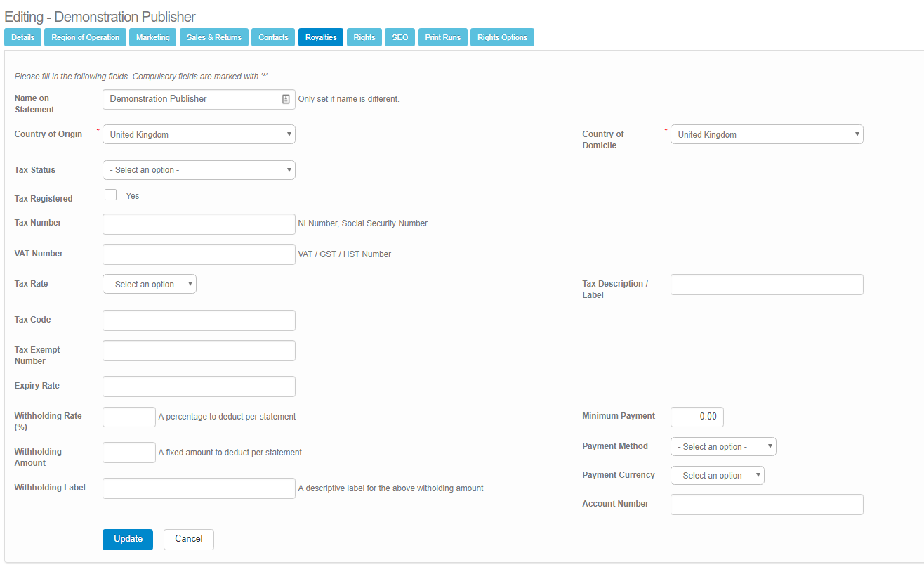
Task: Expand the Tax Rate dropdown
Action: click(x=150, y=285)
